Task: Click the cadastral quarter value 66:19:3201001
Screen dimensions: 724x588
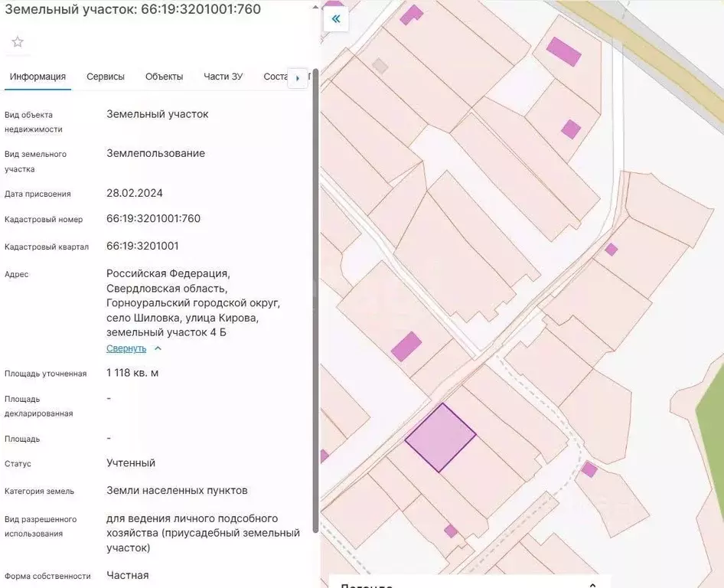Action: click(142, 247)
